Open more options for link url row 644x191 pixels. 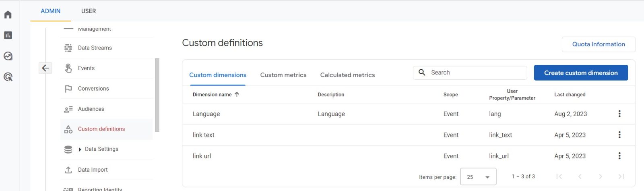619,156
